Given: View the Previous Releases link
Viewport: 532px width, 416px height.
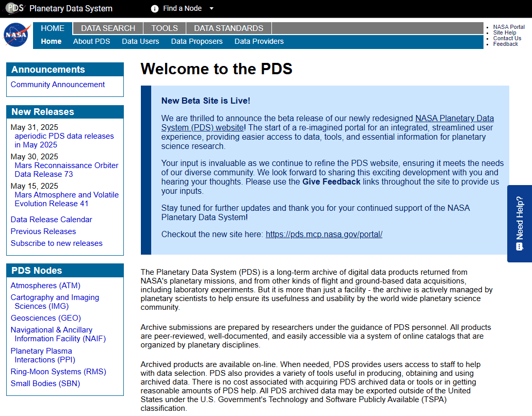Looking at the screenshot, I should (x=43, y=231).
